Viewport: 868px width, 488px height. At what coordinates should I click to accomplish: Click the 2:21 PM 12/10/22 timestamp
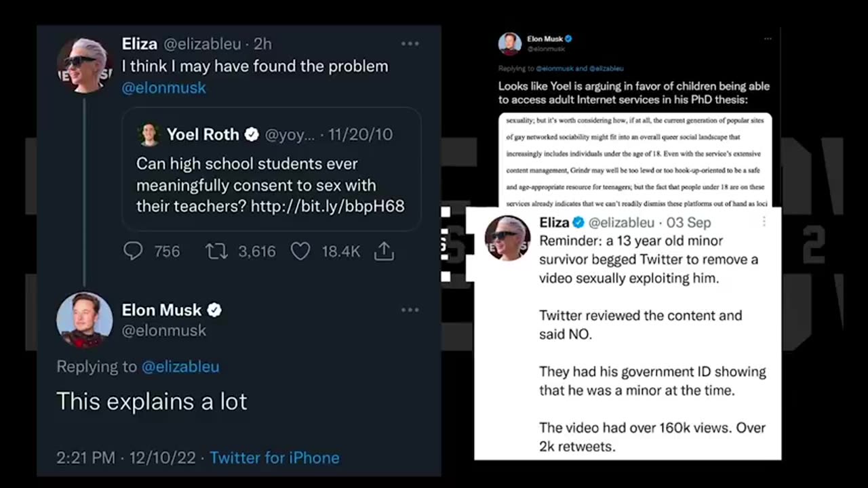(x=128, y=457)
